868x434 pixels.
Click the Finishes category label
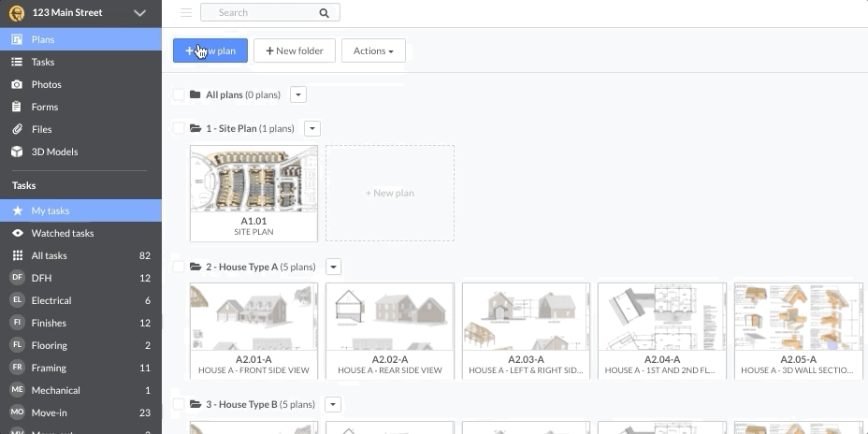[x=49, y=323]
